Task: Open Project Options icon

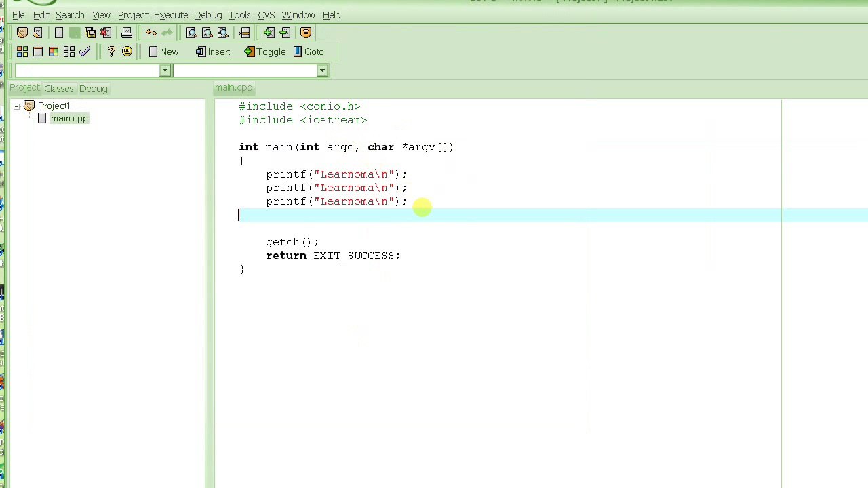Action: coord(306,33)
